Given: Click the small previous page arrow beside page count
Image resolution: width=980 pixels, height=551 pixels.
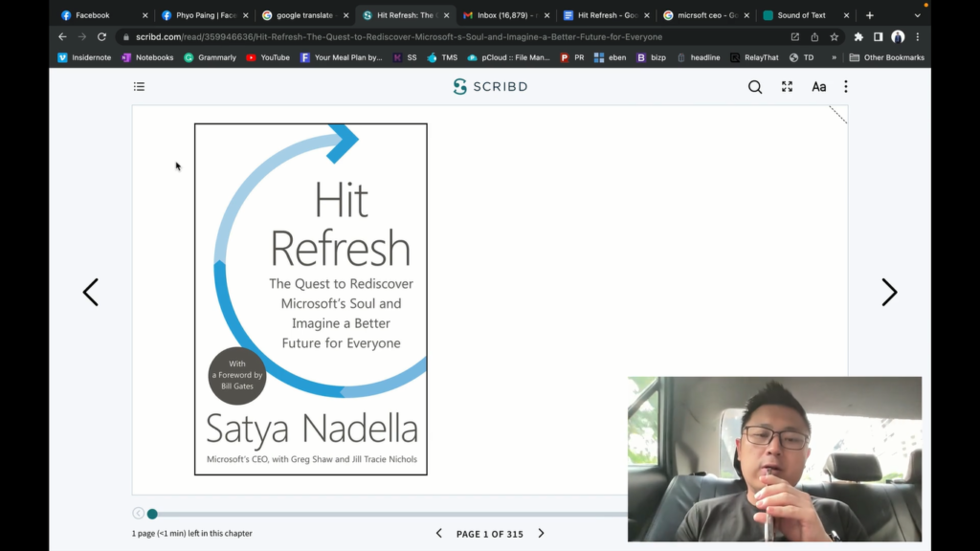Looking at the screenshot, I should tap(438, 534).
